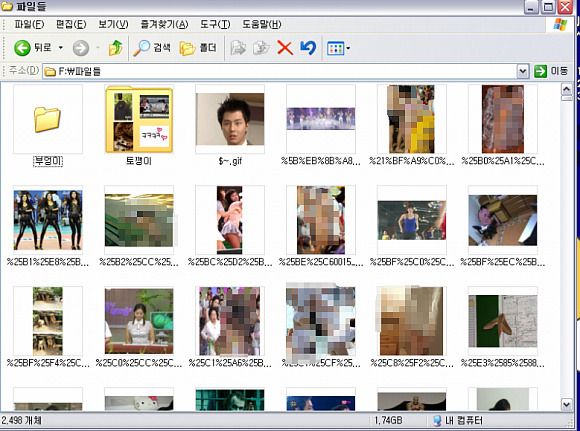Select the %25BF%25C0%25C file thumbnail
Viewport: 580px width, 431px height.
412,220
